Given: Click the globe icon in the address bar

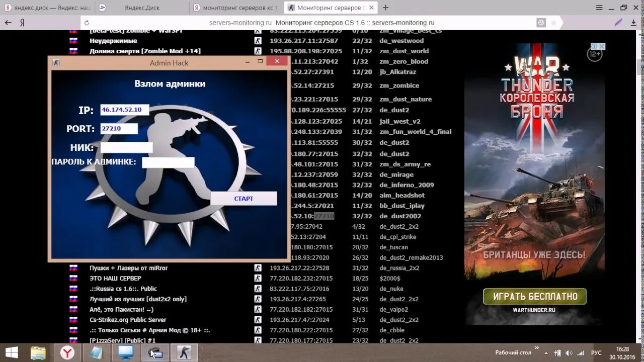Looking at the screenshot, I should pos(541,23).
